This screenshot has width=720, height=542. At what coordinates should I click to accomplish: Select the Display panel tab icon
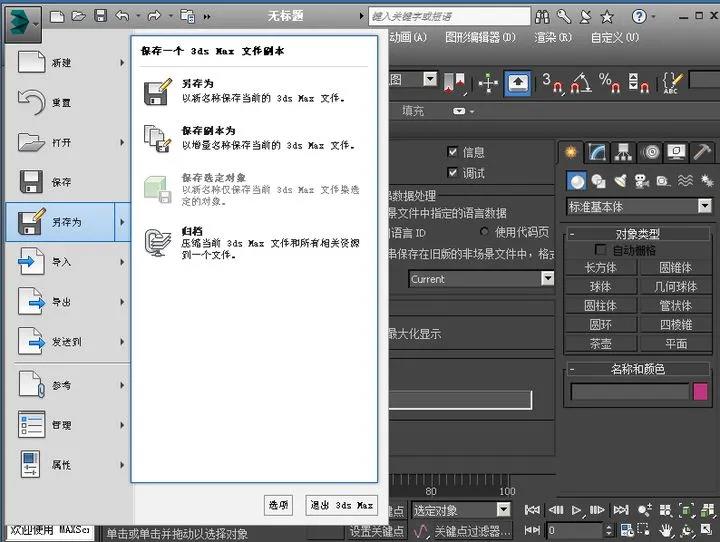(676, 152)
